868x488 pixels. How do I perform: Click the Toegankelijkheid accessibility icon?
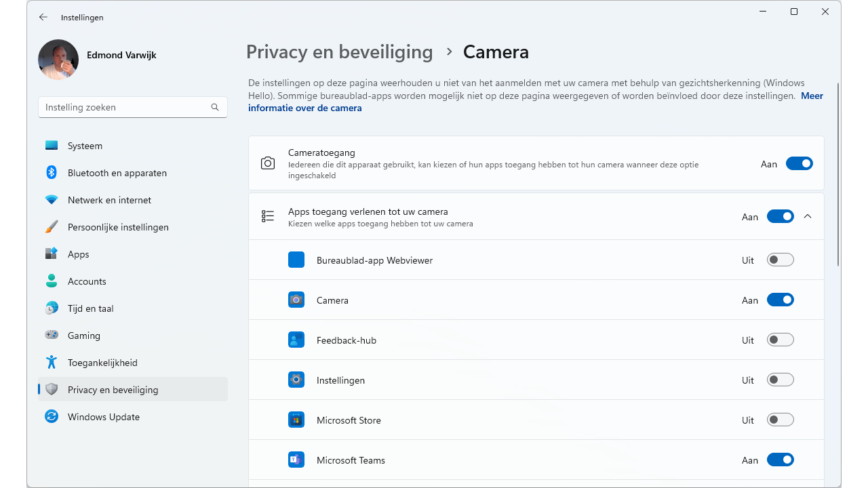[52, 363]
